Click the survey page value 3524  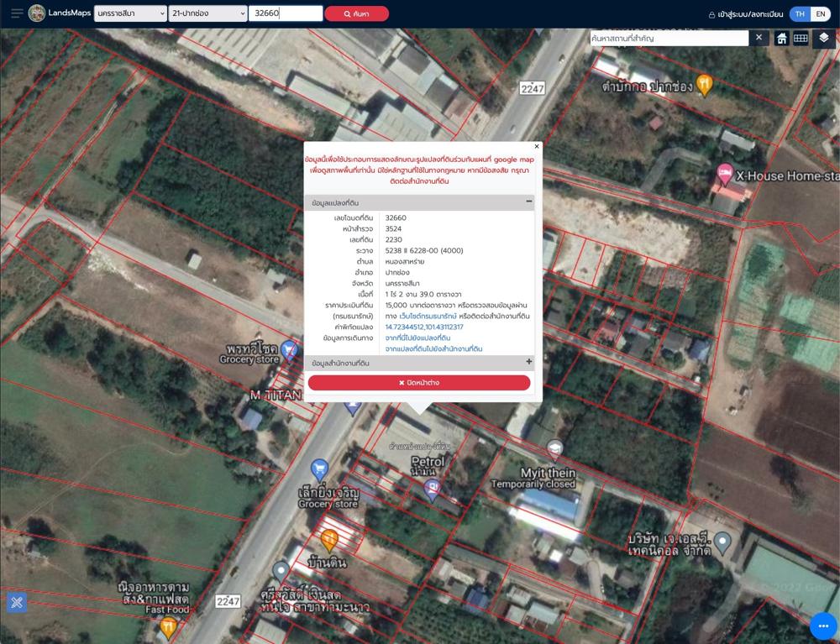click(393, 228)
